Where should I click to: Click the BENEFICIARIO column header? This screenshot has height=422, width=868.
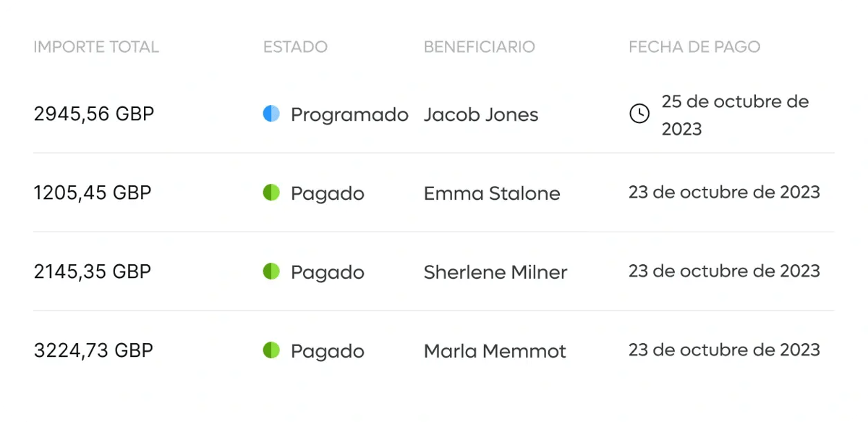(480, 47)
